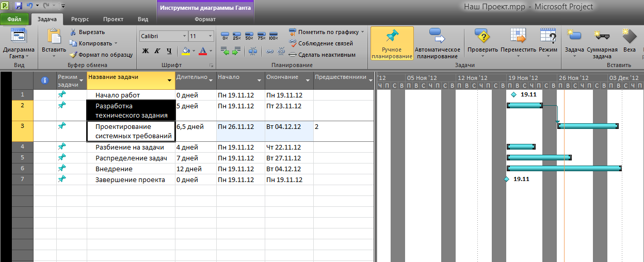Screen dimensions: 644x262
Task: Open the Режим mode dropdown
Action: (548, 56)
